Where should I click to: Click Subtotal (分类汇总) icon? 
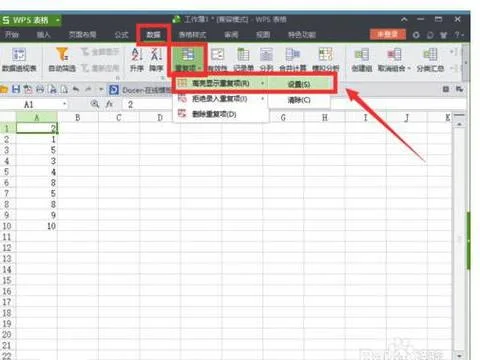(430, 60)
